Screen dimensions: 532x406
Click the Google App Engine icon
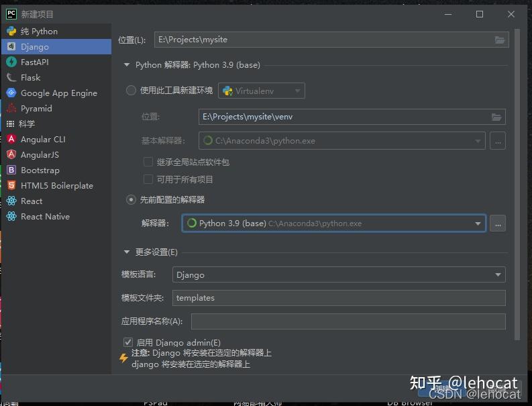[11, 93]
